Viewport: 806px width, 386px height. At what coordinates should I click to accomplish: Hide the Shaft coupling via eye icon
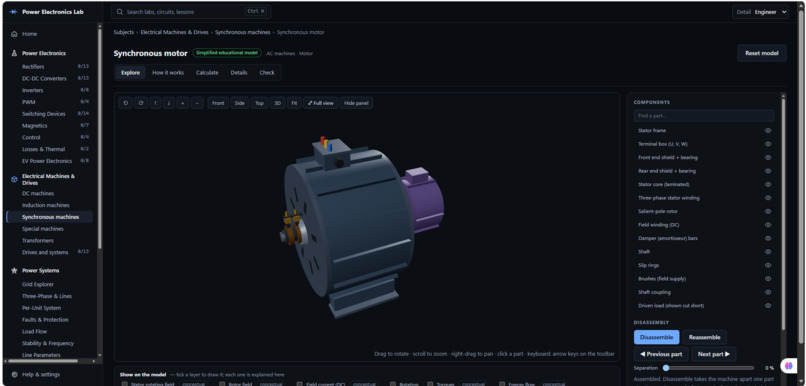pos(768,292)
